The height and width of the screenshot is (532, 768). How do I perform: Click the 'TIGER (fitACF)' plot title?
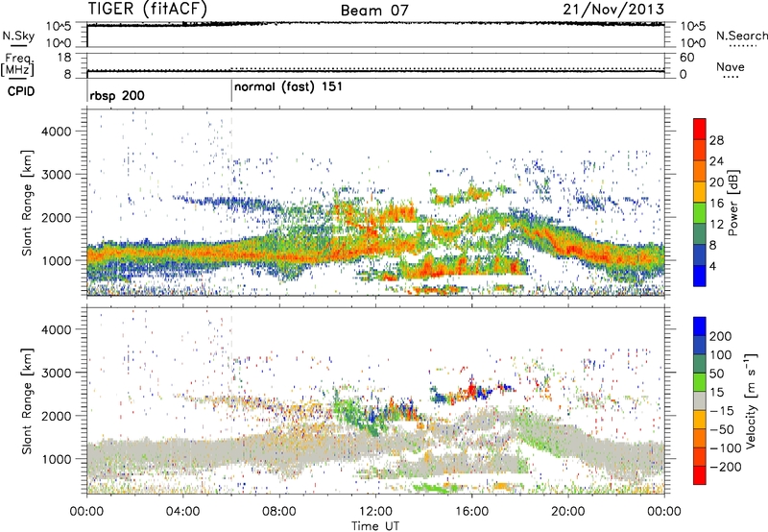tap(148, 9)
